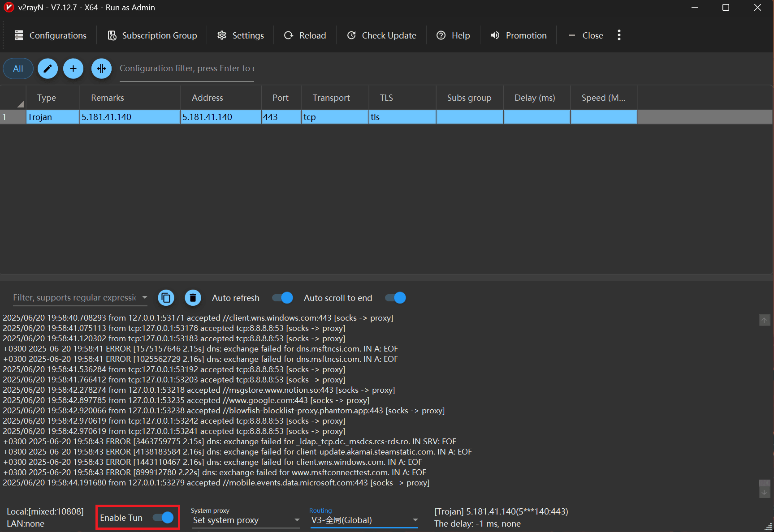Viewport: 774px width, 532px height.
Task: Open the Routing dropdown list
Action: (x=415, y=520)
